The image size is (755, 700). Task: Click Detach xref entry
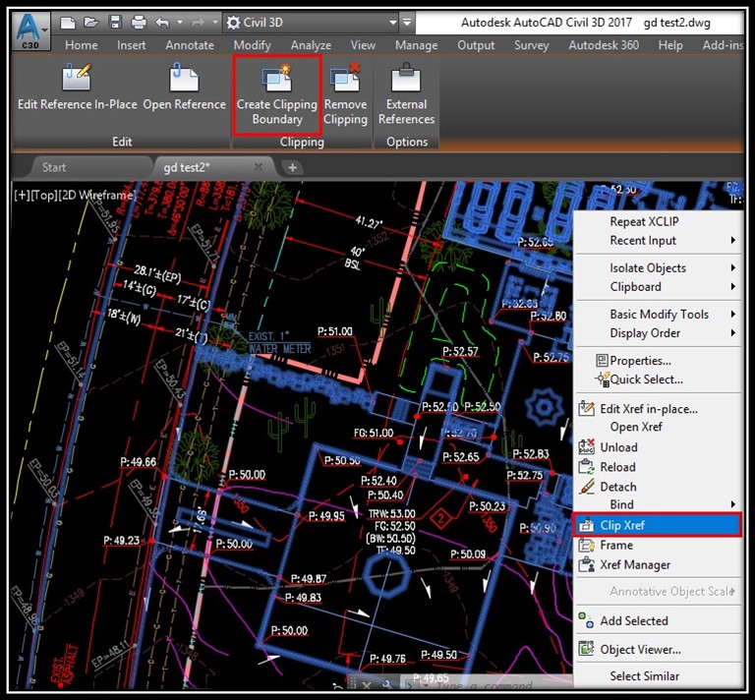(658, 487)
